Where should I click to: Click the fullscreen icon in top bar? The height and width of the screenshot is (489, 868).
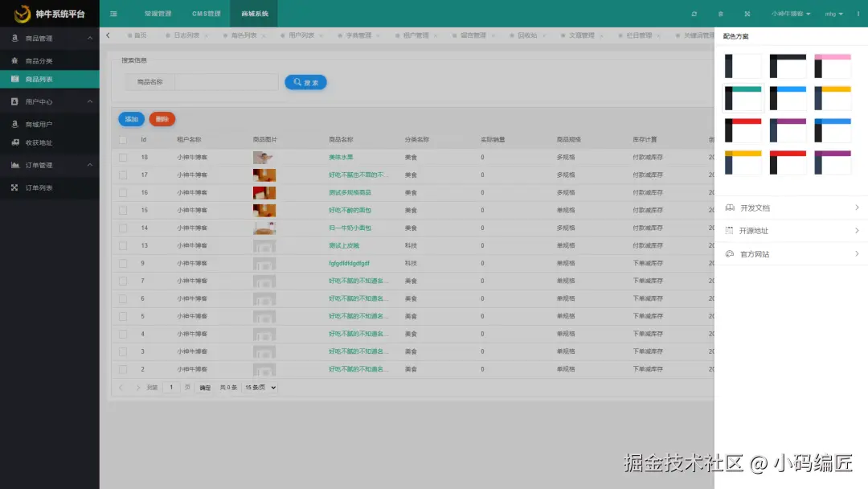(747, 14)
